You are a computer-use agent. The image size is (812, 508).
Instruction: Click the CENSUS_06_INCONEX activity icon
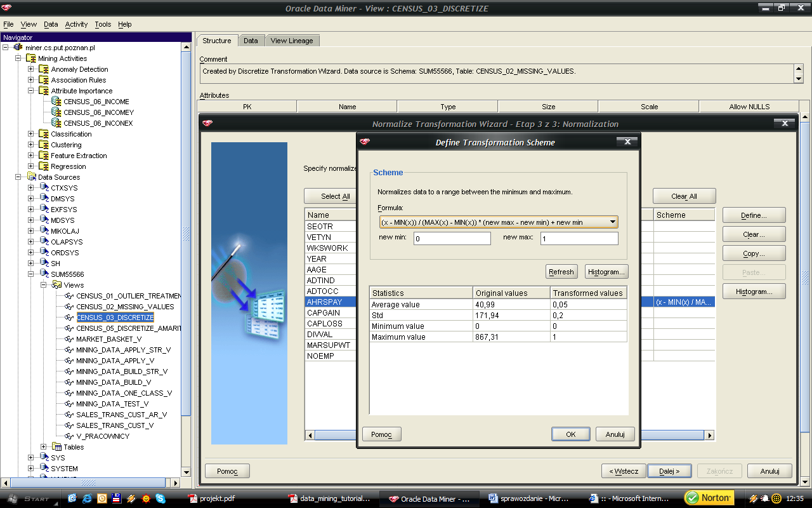pos(56,123)
